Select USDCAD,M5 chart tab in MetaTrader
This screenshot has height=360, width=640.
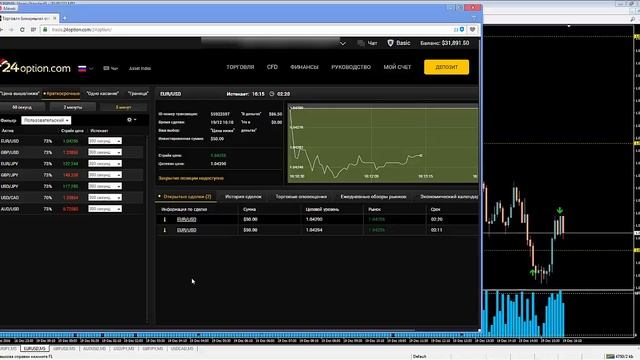tap(182, 349)
